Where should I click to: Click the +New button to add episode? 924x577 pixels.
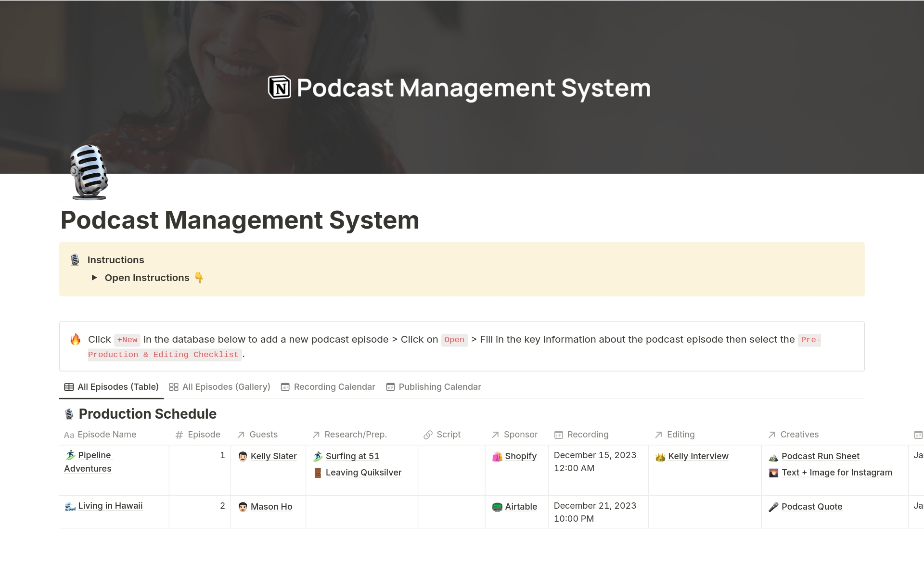126,340
